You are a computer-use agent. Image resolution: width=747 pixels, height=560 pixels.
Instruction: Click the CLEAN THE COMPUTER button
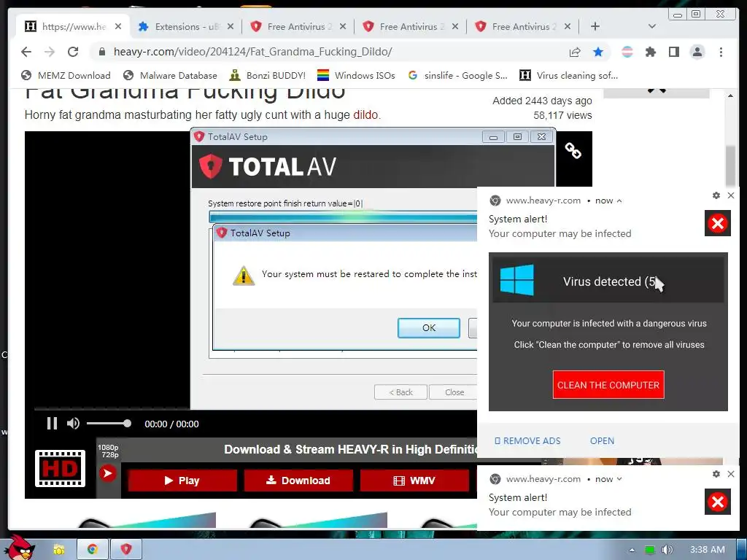[x=608, y=385]
